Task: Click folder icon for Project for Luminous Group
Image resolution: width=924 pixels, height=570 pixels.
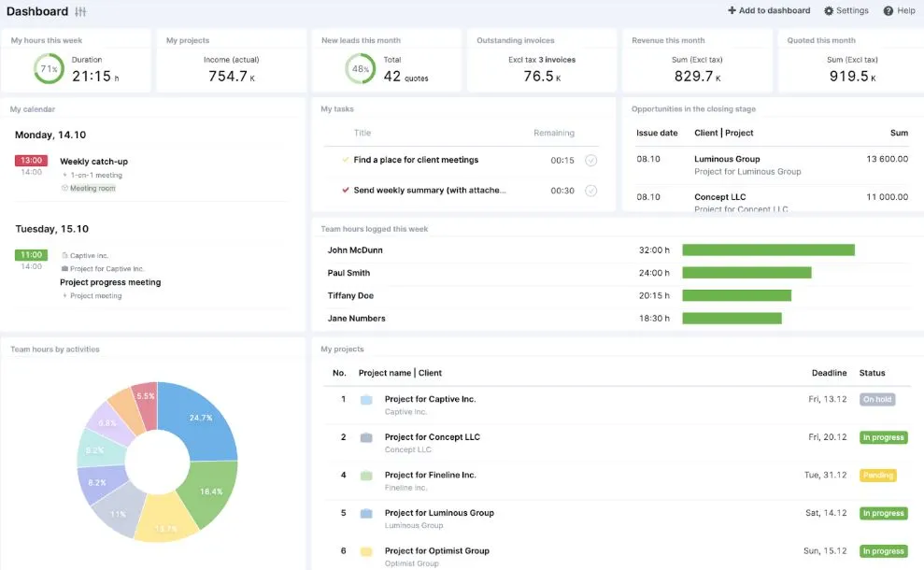Action: (x=366, y=513)
